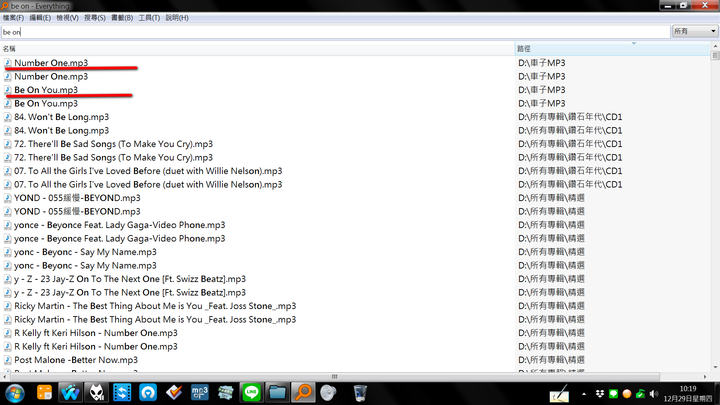The height and width of the screenshot is (405, 720).
Task: Open the Recycle Bin on the taskbar
Action: pyautogui.click(x=360, y=393)
